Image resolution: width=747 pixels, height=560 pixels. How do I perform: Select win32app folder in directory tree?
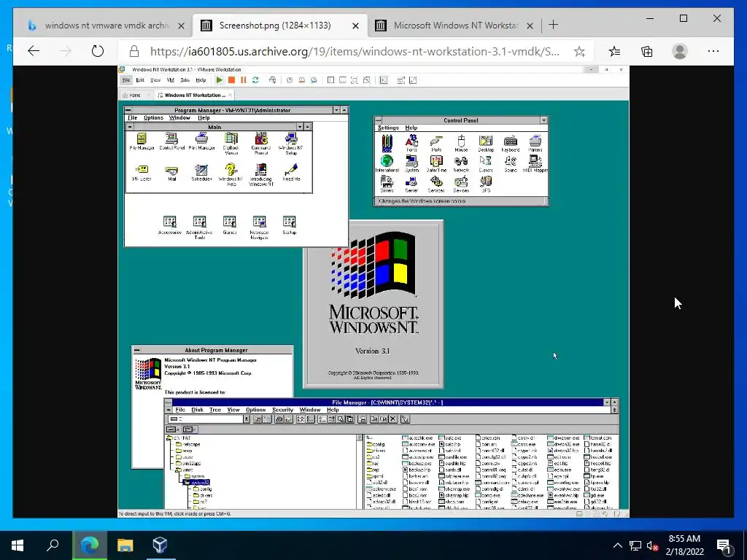point(188,463)
